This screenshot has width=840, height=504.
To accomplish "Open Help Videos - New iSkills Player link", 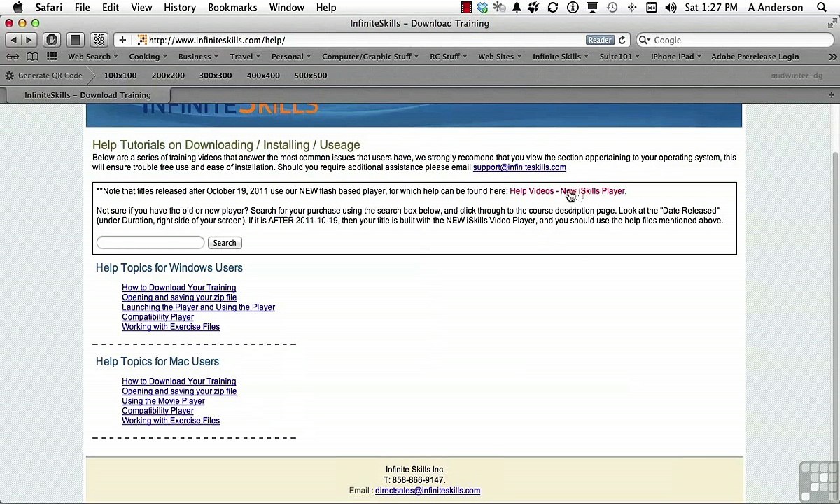I will point(568,191).
